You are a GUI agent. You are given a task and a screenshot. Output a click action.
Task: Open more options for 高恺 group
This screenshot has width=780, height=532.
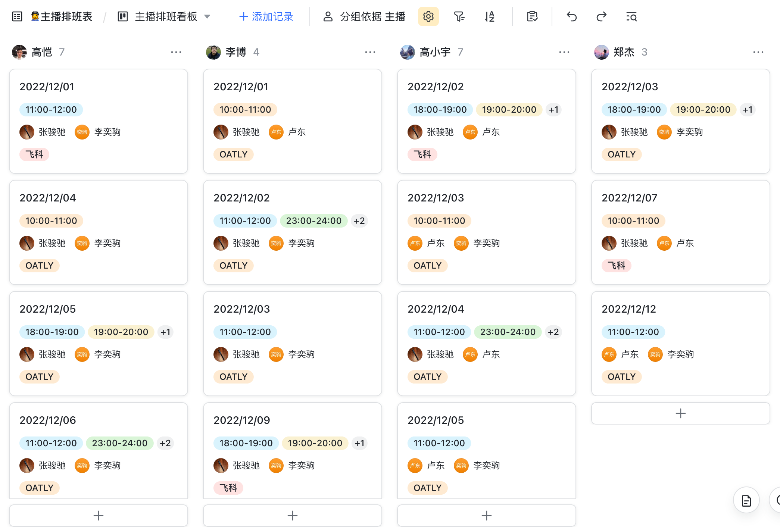176,52
